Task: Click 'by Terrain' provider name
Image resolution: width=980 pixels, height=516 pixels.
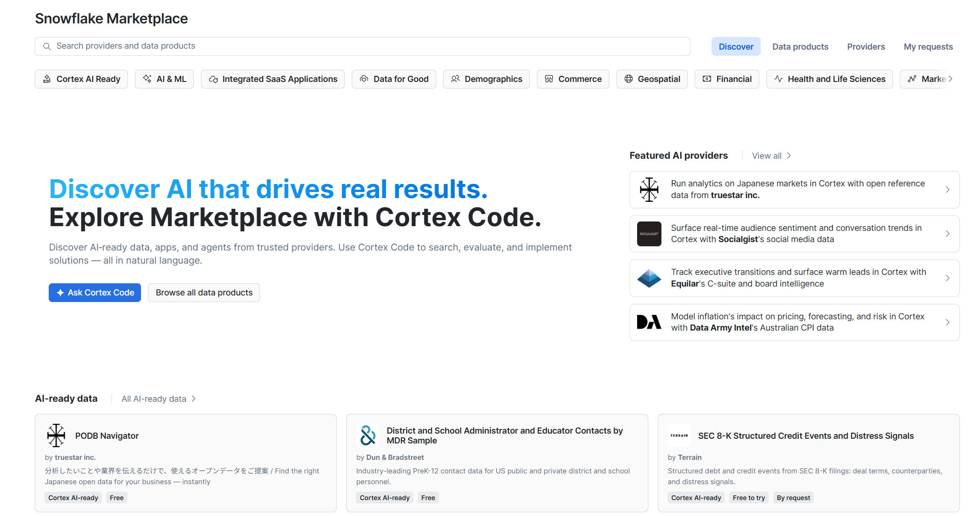Action: (x=690, y=457)
